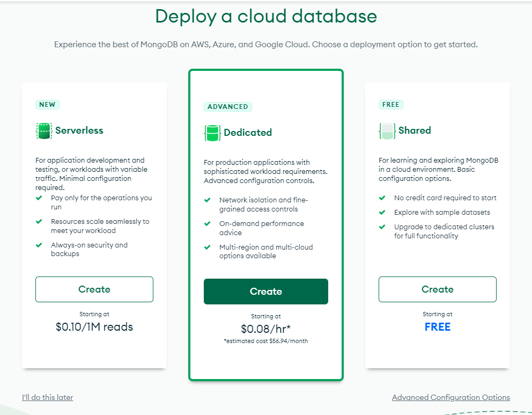Click Pay only for the operations text
Screen dimensions: 532x415
101,202
